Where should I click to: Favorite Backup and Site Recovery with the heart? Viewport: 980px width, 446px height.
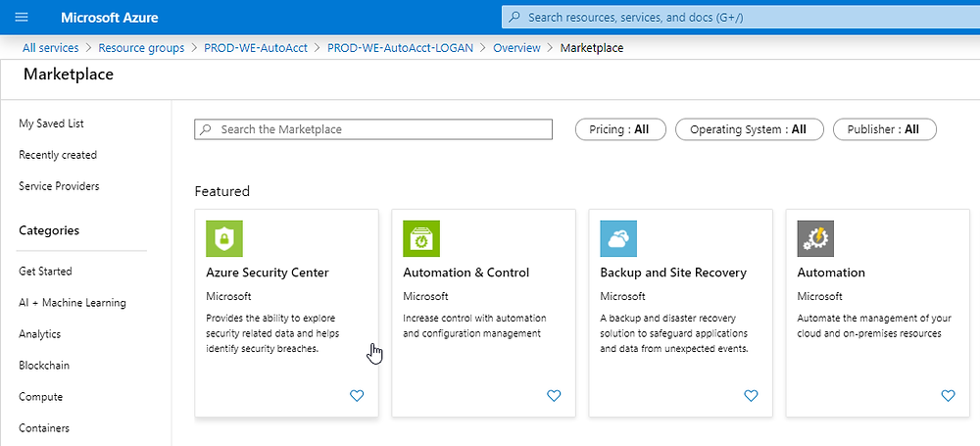(x=752, y=395)
